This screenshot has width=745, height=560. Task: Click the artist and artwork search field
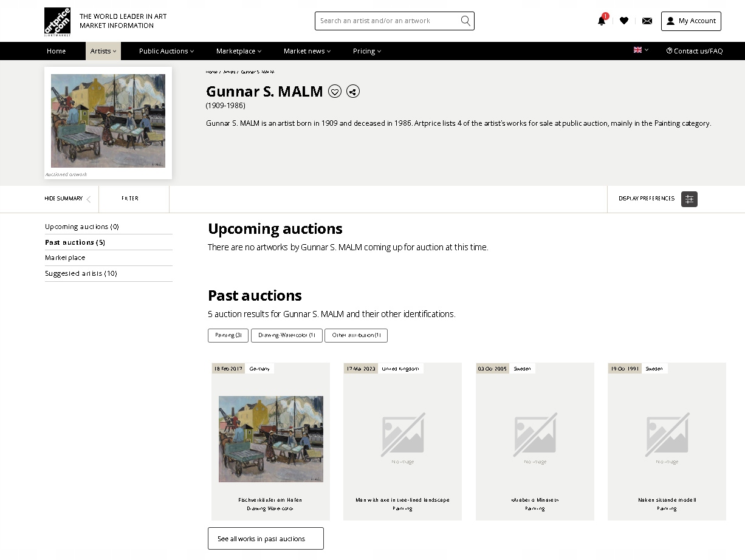(386, 21)
